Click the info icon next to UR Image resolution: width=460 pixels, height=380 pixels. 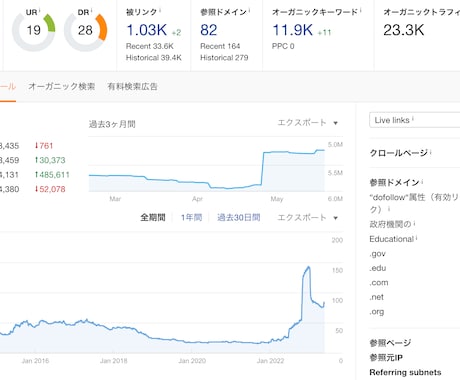pyautogui.click(x=40, y=10)
